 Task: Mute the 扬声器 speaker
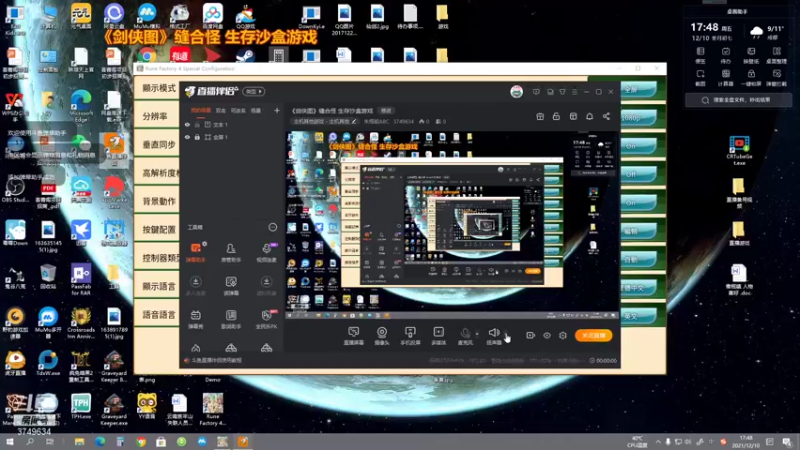click(x=493, y=336)
